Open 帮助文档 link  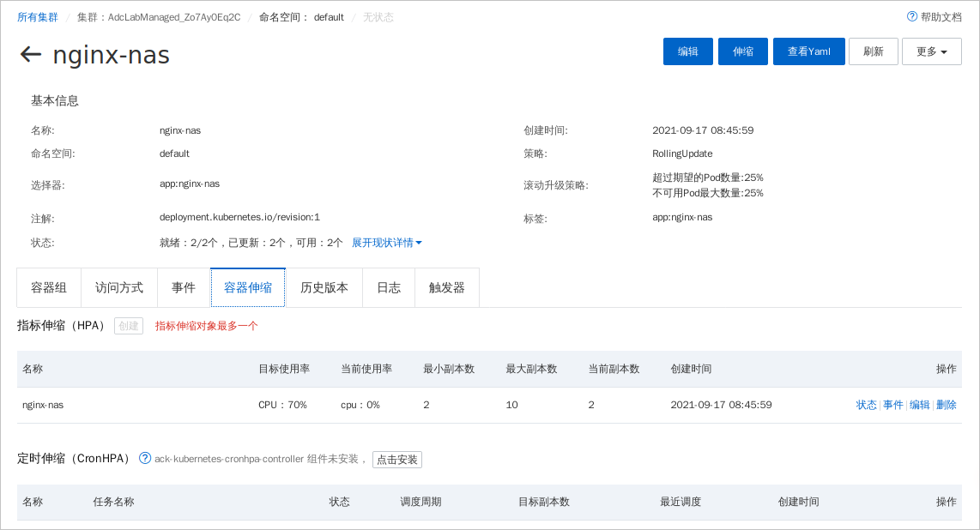[x=941, y=17]
